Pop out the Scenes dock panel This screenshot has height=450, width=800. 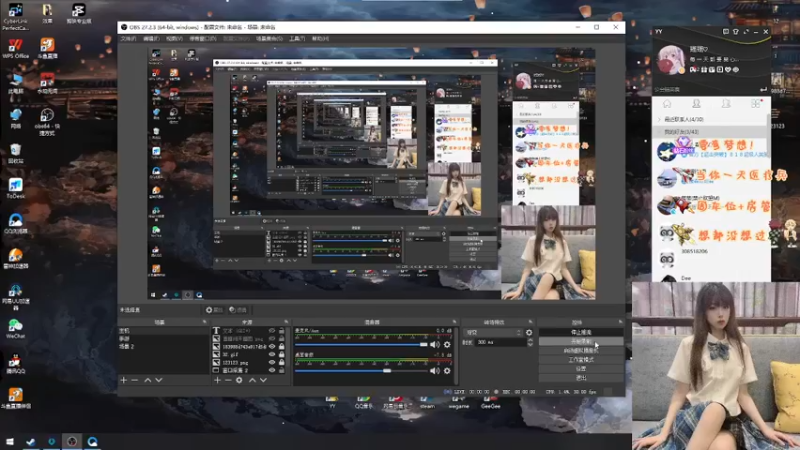(205, 322)
